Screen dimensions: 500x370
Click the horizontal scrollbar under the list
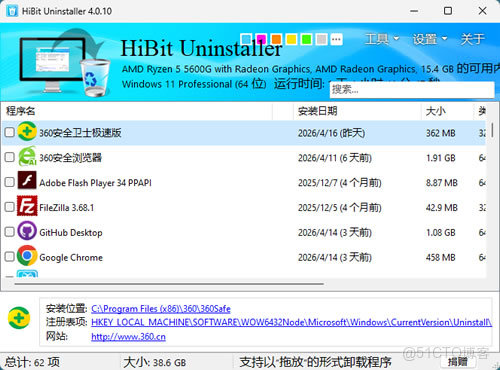coord(169,284)
